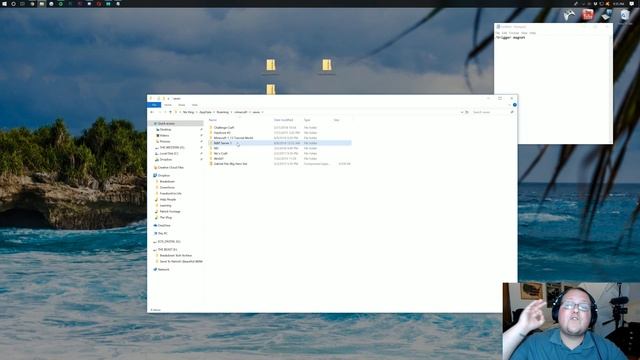Click inside the Notepad text area
Viewport: 640px width, 360px height.
pyautogui.click(x=552, y=90)
